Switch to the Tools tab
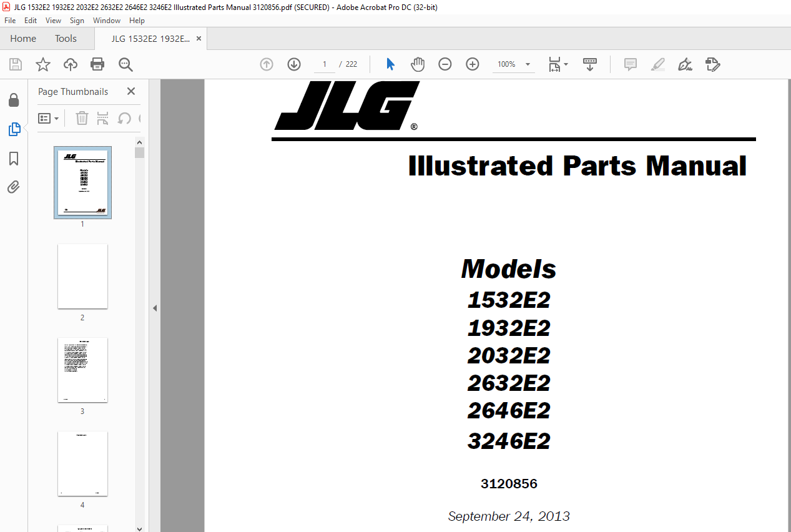Screen dimensions: 791x532 (x=66, y=39)
